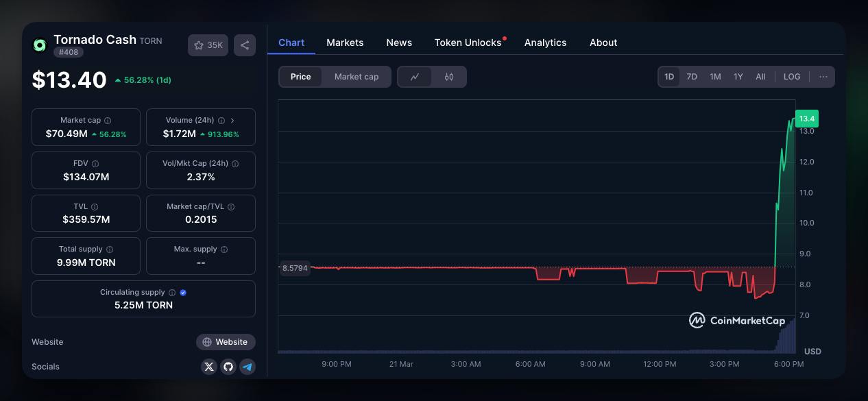The image size is (868, 401).
Task: Click the TVL info icon
Action: 95,207
